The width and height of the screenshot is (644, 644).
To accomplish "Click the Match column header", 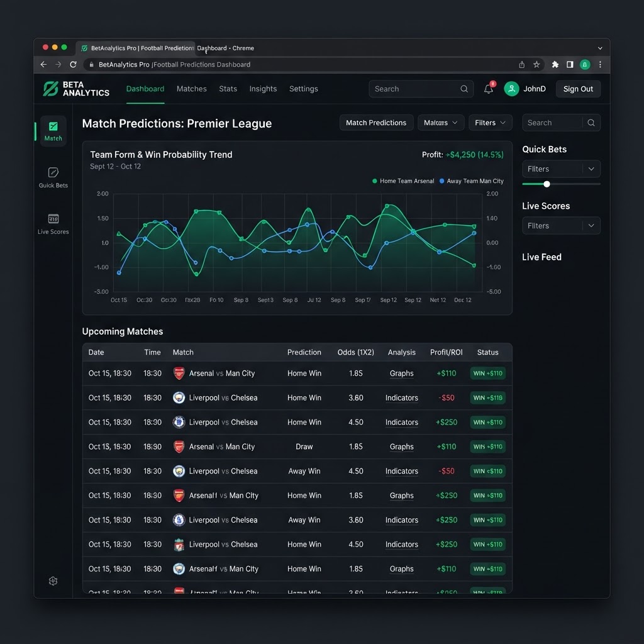I will (183, 352).
